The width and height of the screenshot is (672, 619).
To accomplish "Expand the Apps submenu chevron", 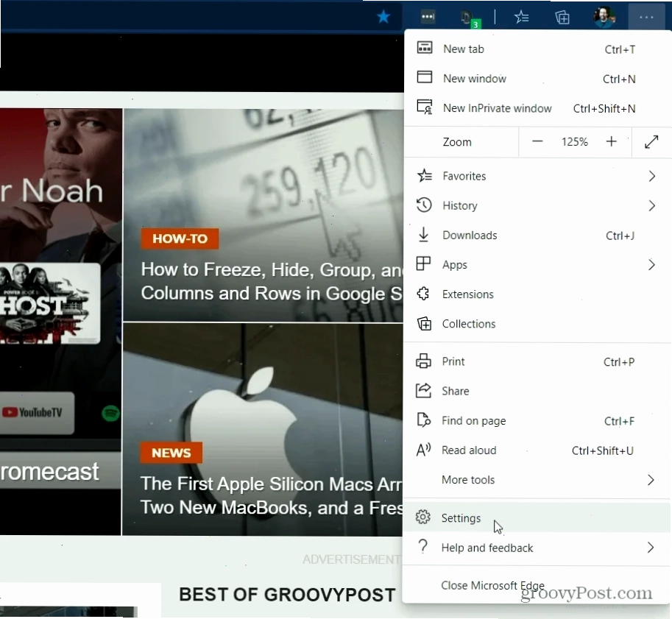I will 651,265.
